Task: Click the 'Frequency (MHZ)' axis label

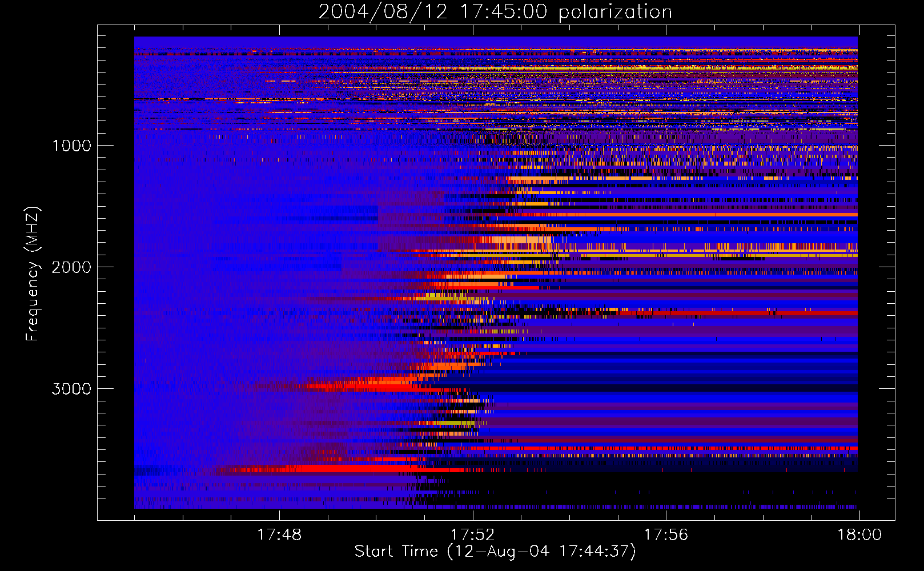Action: (33, 274)
